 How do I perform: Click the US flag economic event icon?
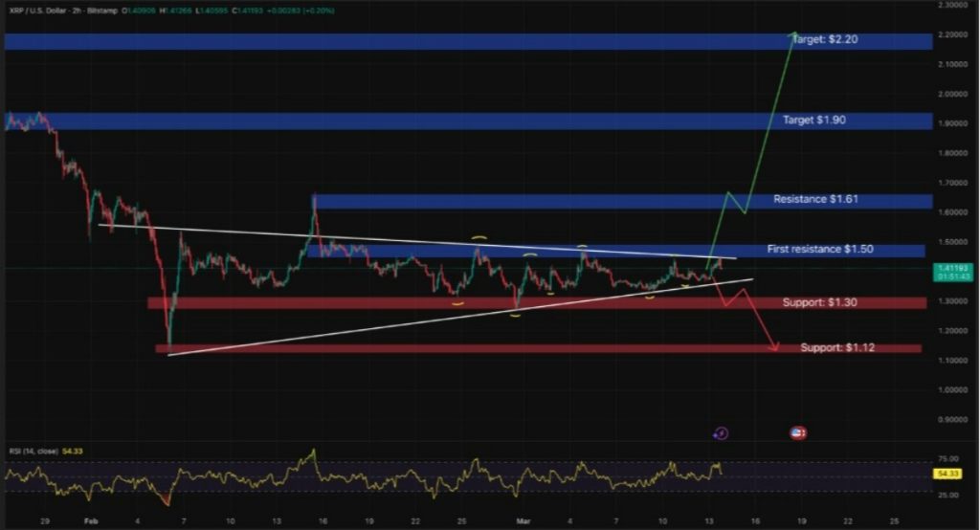click(798, 432)
